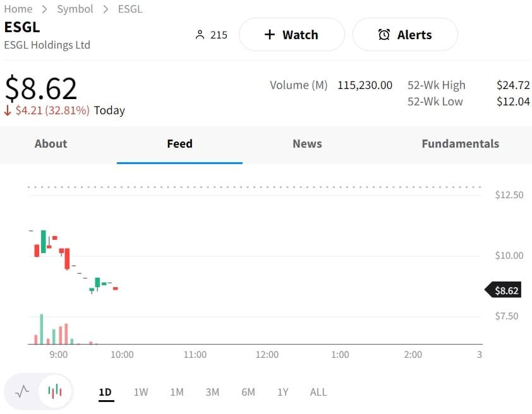Go to Home breadcrumb link
The height and width of the screenshot is (414, 532).
tap(18, 9)
